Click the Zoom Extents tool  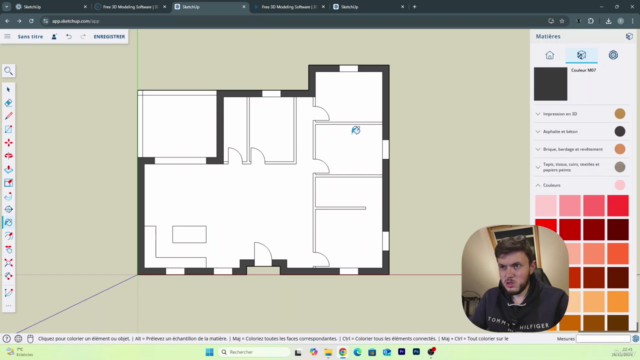[x=9, y=262]
